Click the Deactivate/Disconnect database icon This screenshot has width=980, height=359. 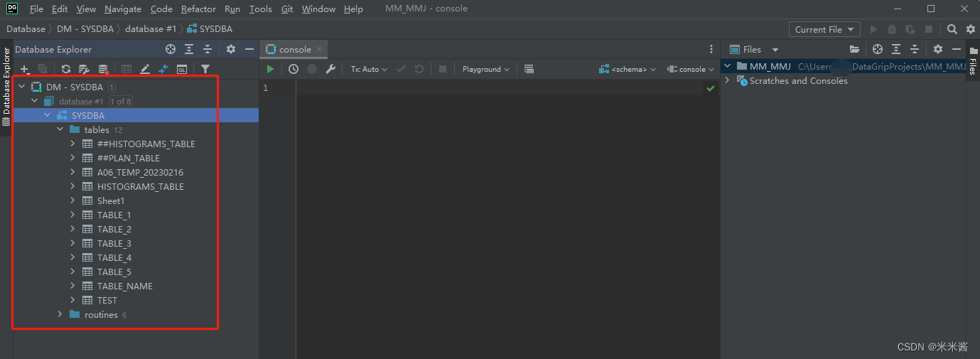click(103, 69)
